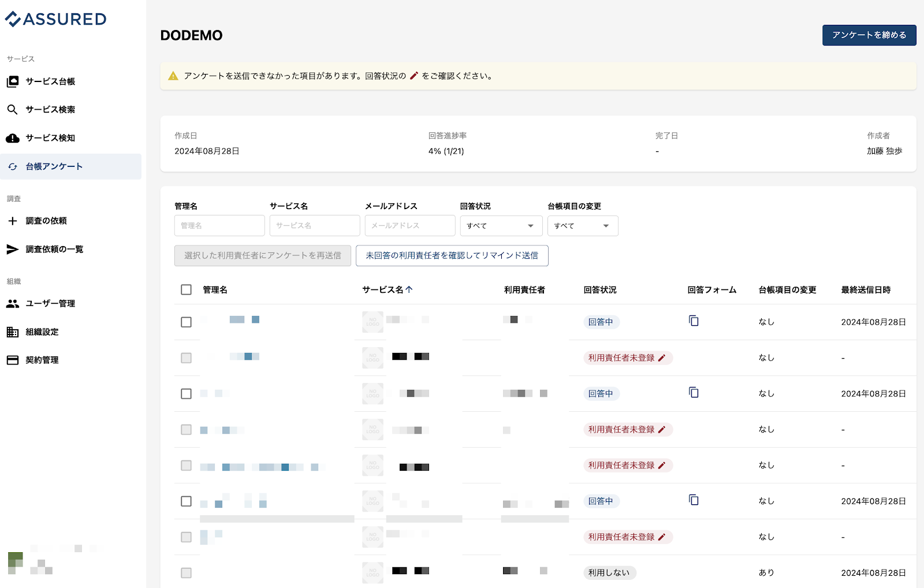Click the NO LOGO thumbnail in the 利用しない row
This screenshot has width=924, height=588.
[373, 572]
